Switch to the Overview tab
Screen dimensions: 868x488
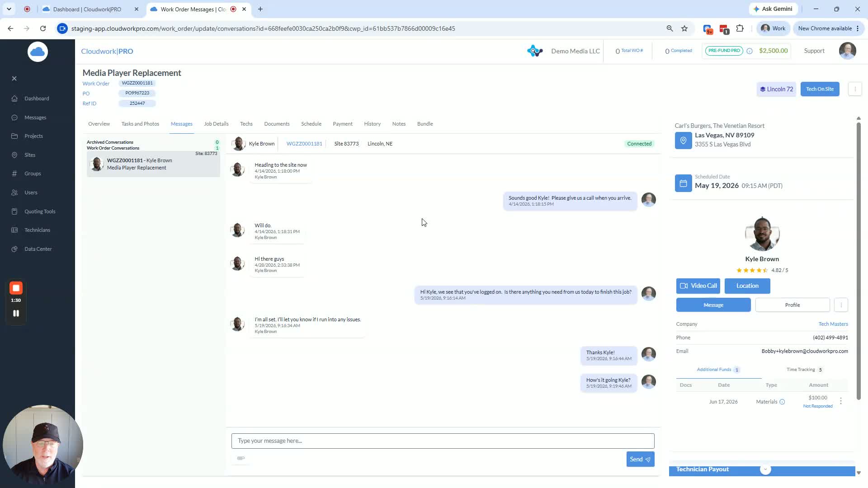[99, 124]
